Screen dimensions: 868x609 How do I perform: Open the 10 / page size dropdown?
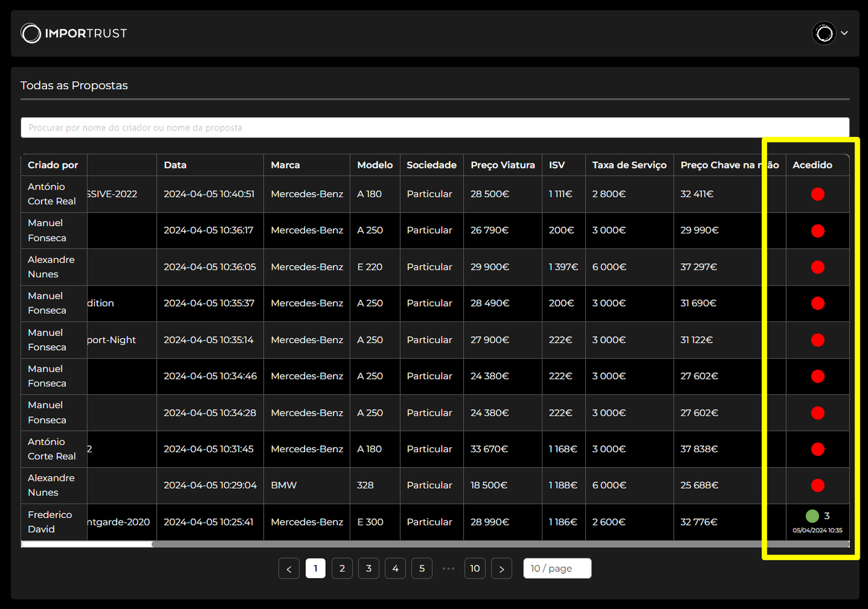pos(557,569)
